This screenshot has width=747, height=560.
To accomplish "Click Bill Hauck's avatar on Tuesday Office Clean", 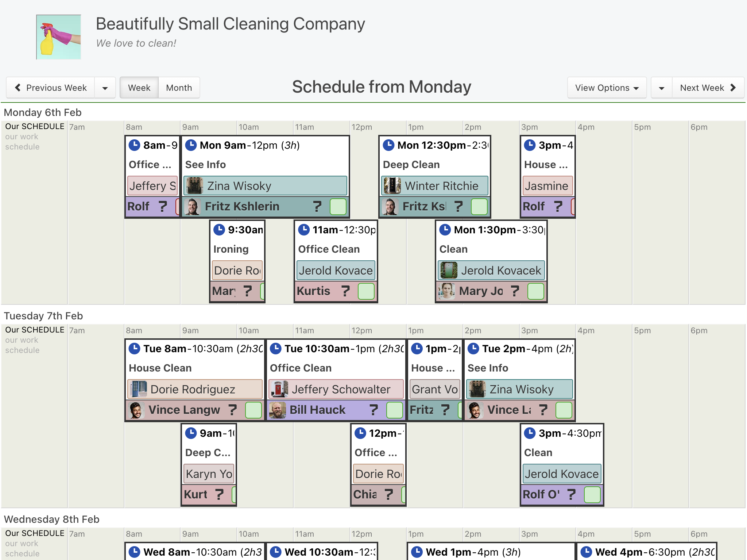I will click(x=278, y=410).
